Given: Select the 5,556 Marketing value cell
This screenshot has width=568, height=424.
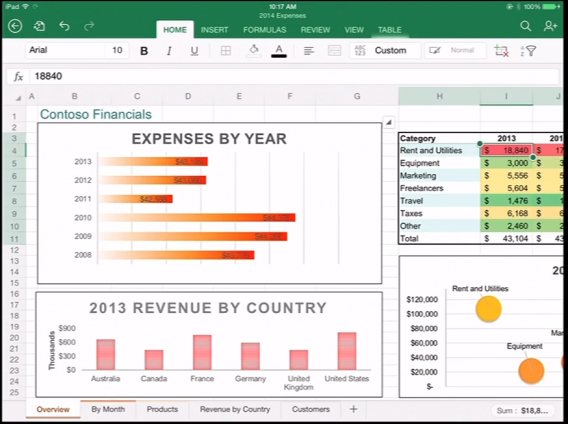Looking at the screenshot, I should 506,176.
